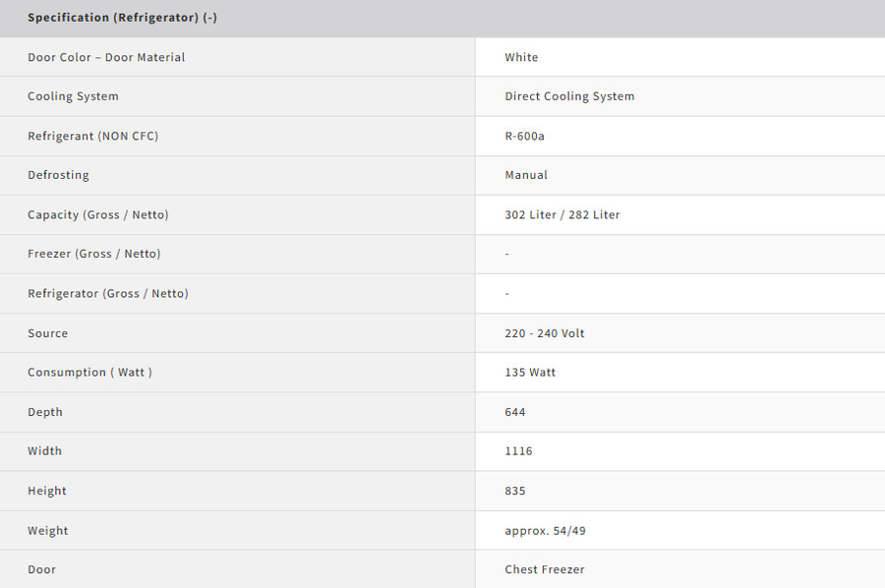Viewport: 885px width, 588px height.
Task: Click the 644 depth value
Action: click(x=514, y=412)
